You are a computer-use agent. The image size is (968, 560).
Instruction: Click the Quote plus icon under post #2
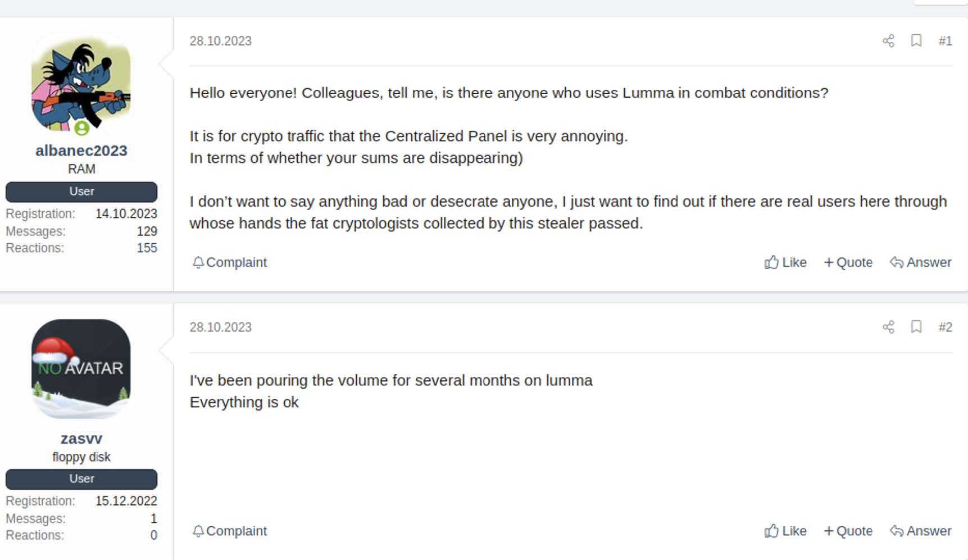pyautogui.click(x=830, y=531)
